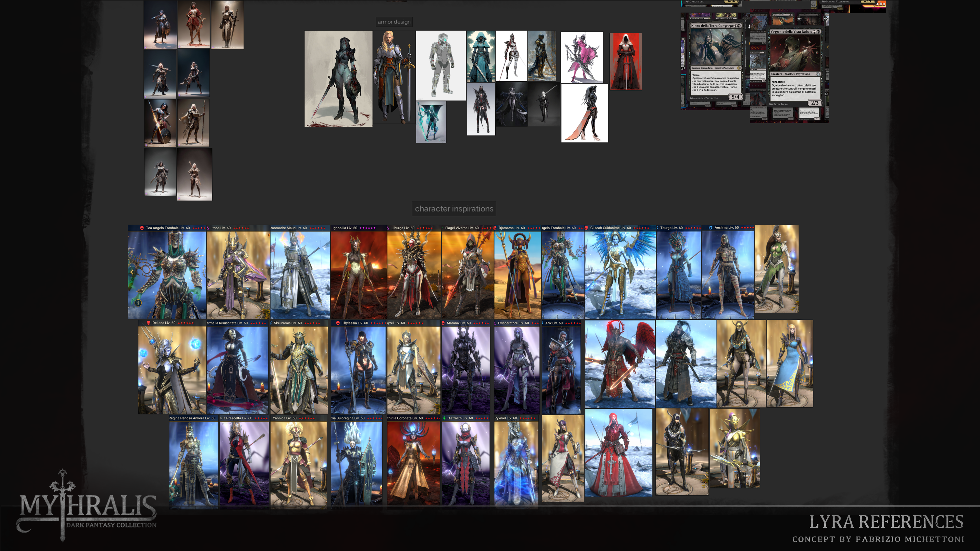Viewport: 980px width, 551px height.
Task: Select the red hooded figure reference image
Action: (626, 61)
